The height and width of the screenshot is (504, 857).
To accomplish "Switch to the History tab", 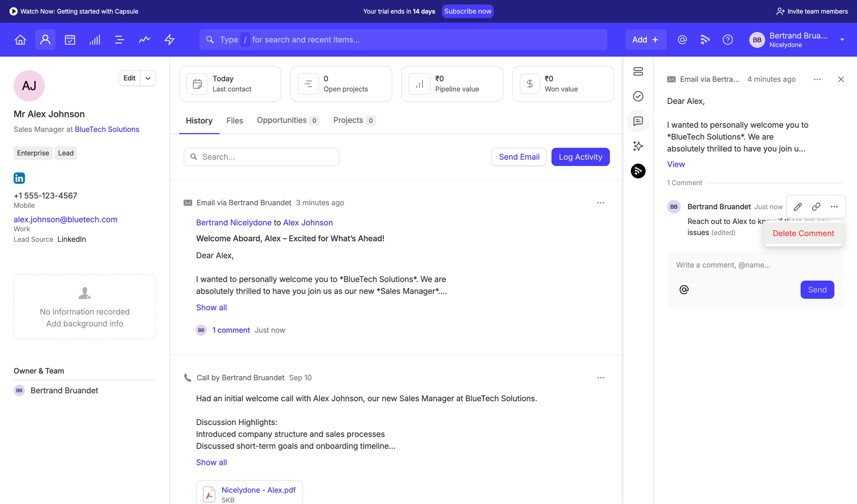I will (x=199, y=121).
